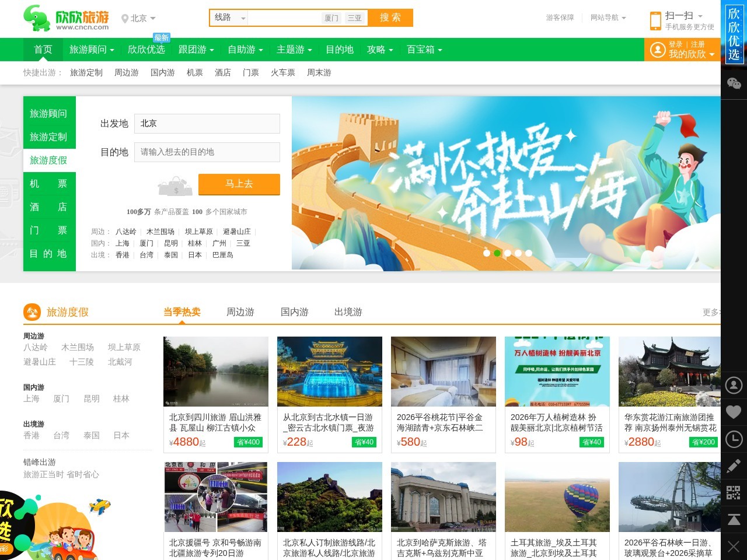Open the 网站导航 dropdown
The image size is (747, 560).
[x=607, y=18]
